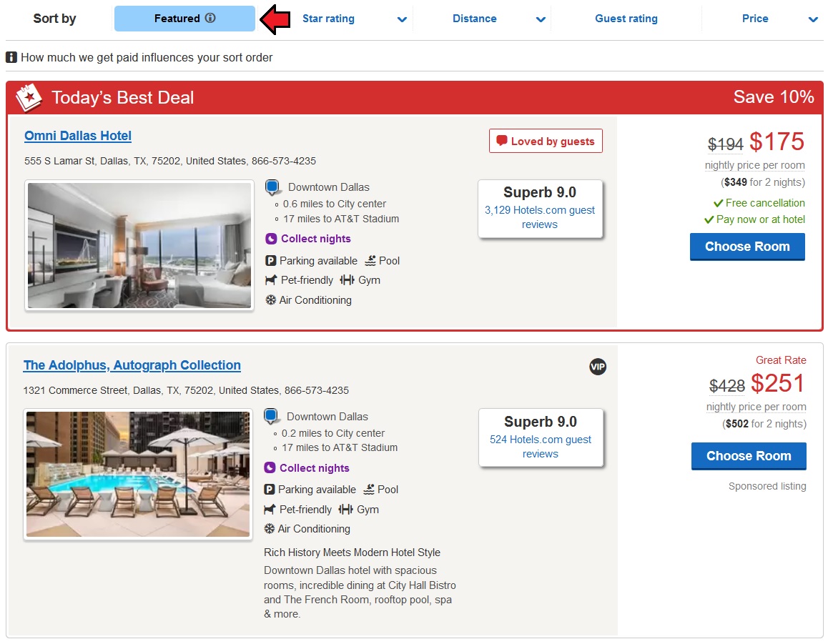
Task: Click Omni Dallas Collect nights moon icon
Action: click(271, 239)
